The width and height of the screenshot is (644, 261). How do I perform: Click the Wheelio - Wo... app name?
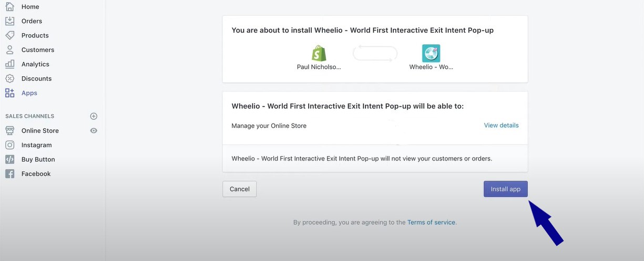(431, 67)
